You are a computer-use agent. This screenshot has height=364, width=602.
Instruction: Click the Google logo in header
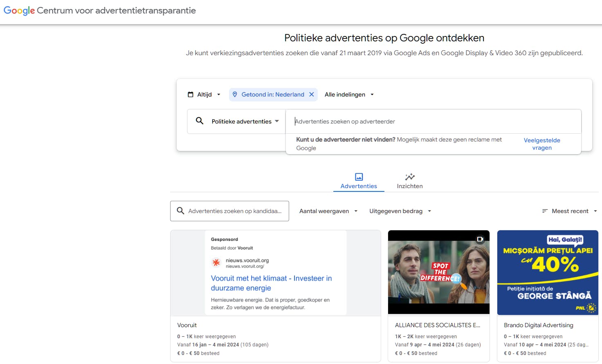pyautogui.click(x=19, y=11)
